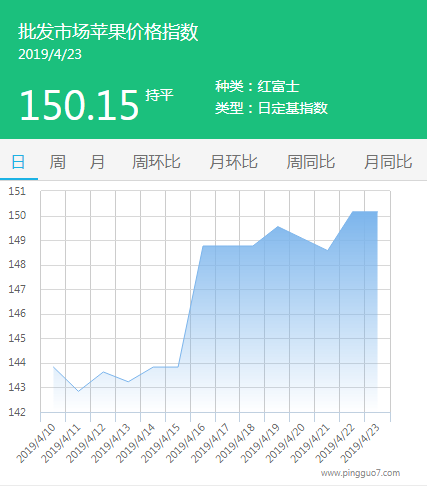The height and width of the screenshot is (486, 427).
Task: Click y-axis label 151
Action: coord(17,191)
